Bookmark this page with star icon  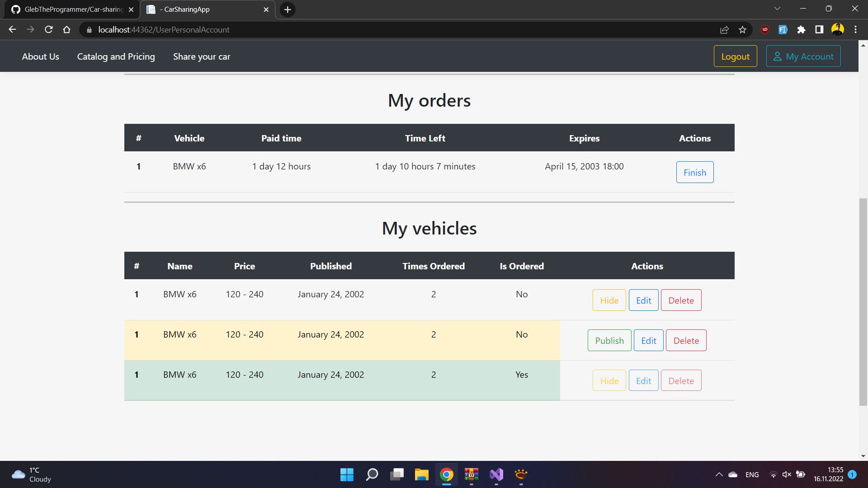tap(742, 30)
